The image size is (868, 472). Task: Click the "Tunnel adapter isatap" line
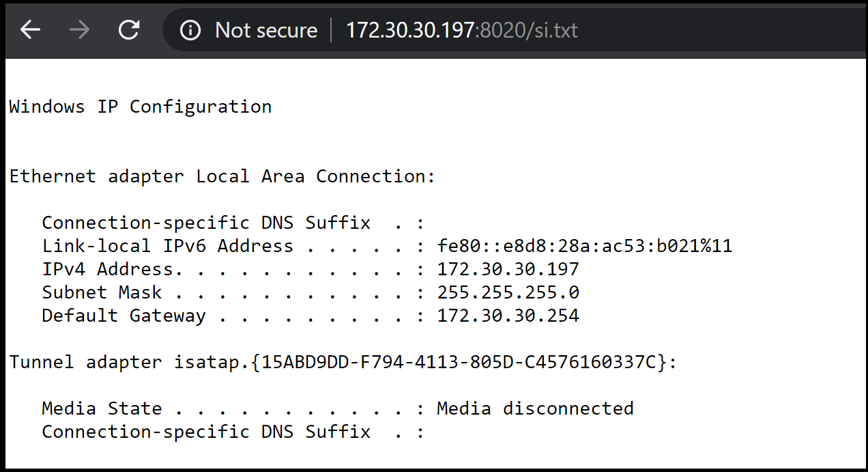[x=343, y=362]
